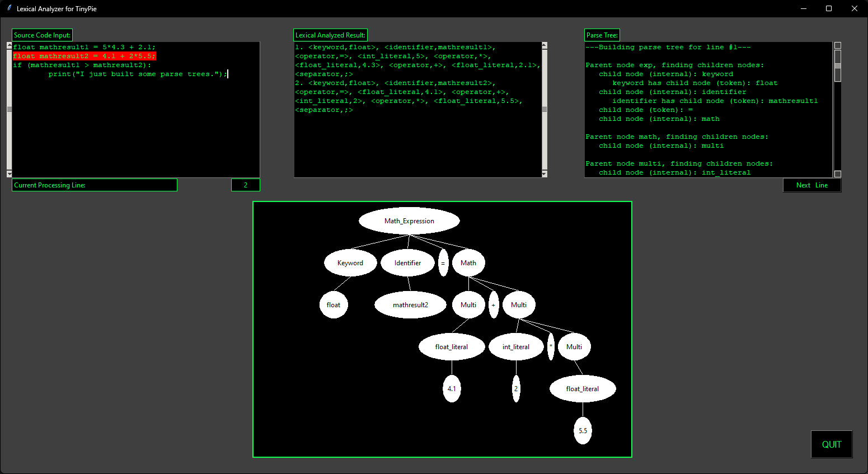Click the line 'float mathresult1 = 5*4.3 + 2.1;'
This screenshot has width=868, height=474.
tap(85, 47)
